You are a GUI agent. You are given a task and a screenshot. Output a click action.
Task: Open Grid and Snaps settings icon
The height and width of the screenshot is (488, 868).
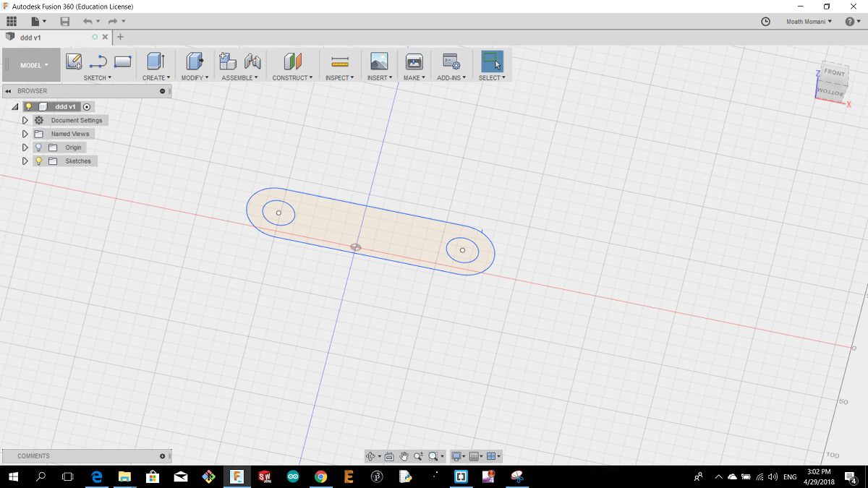[x=475, y=456]
